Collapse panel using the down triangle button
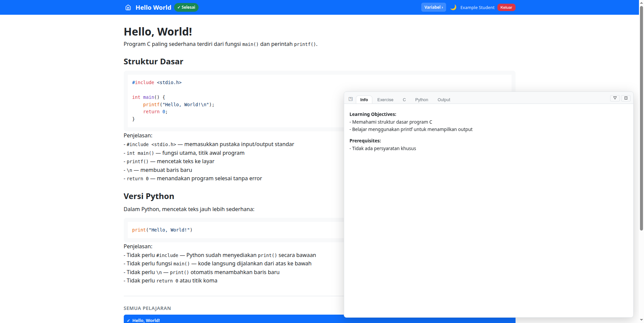This screenshot has width=644, height=323. click(615, 98)
